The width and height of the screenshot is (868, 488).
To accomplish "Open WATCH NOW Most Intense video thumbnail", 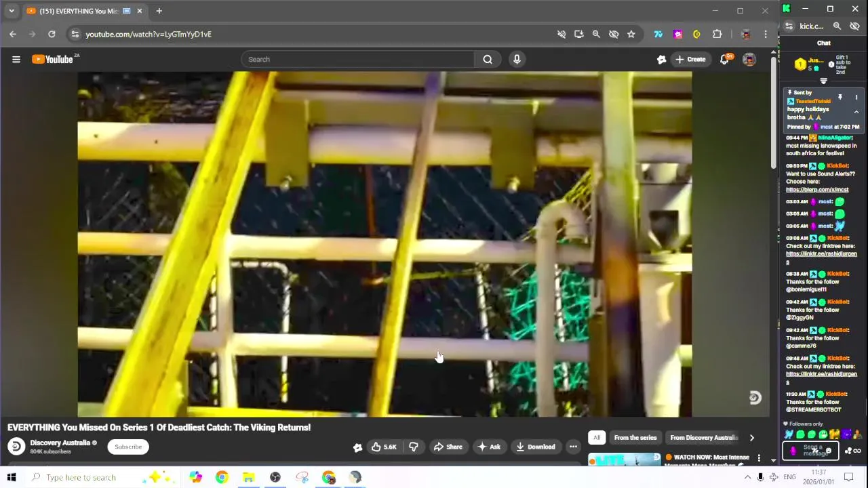I will click(624, 460).
